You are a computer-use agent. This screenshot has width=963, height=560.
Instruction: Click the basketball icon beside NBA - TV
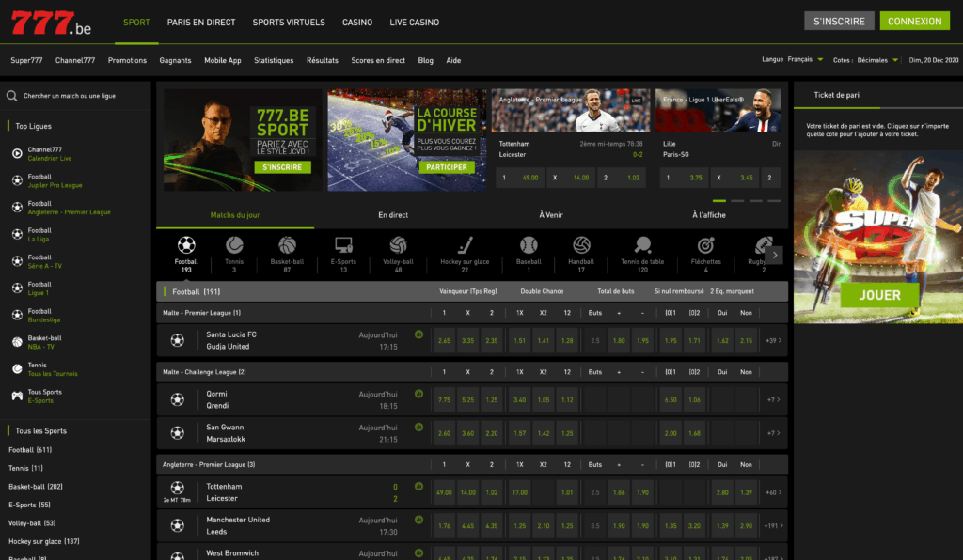17,342
